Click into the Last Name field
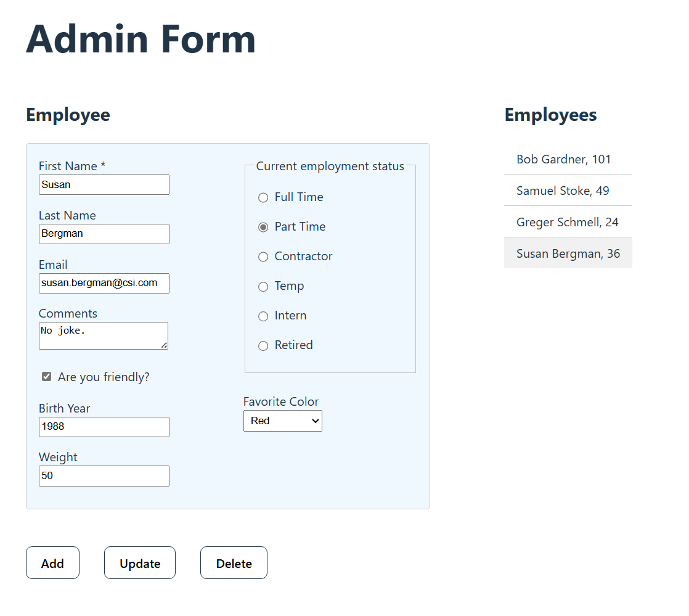Viewport: 689px width, 616px height. click(x=104, y=234)
